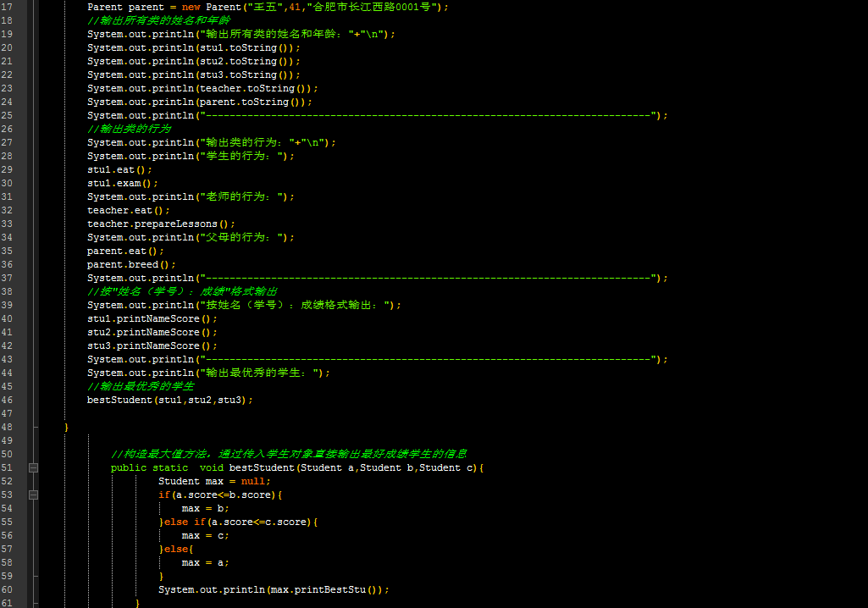The image size is (868, 608).
Task: Click the comment //按"姓名（学号）：成绩"格式输出
Action: (x=182, y=292)
